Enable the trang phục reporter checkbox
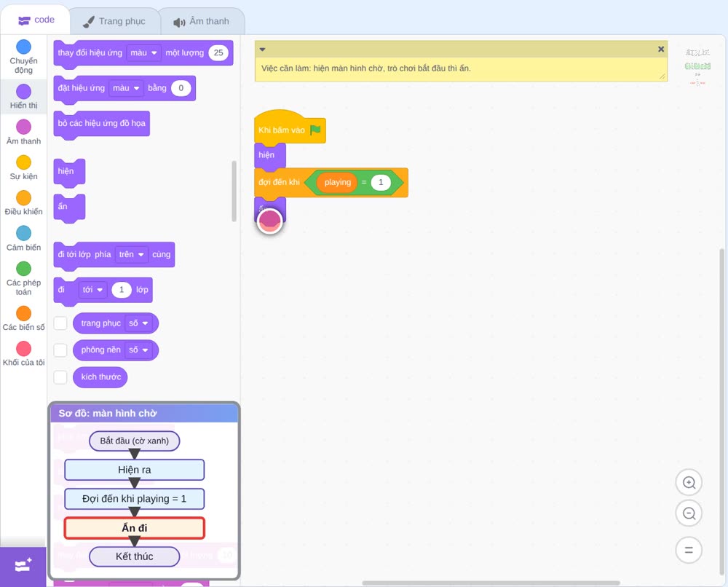Image resolution: width=728 pixels, height=587 pixels. tap(60, 323)
